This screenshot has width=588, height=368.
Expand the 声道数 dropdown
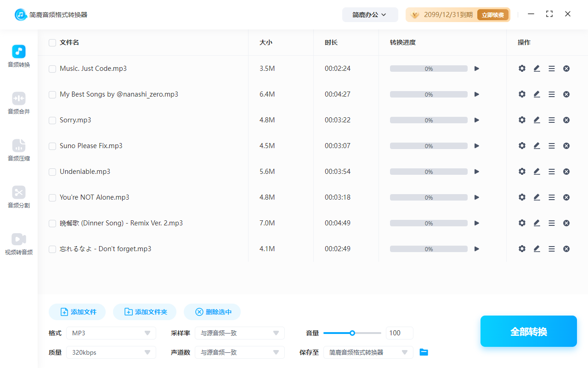coord(240,352)
